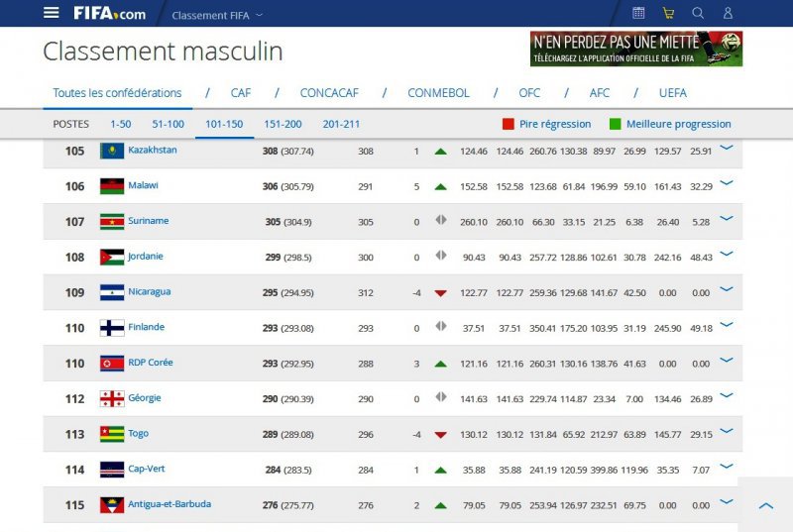Expand the Malawi row details
The width and height of the screenshot is (793, 532).
tap(727, 183)
